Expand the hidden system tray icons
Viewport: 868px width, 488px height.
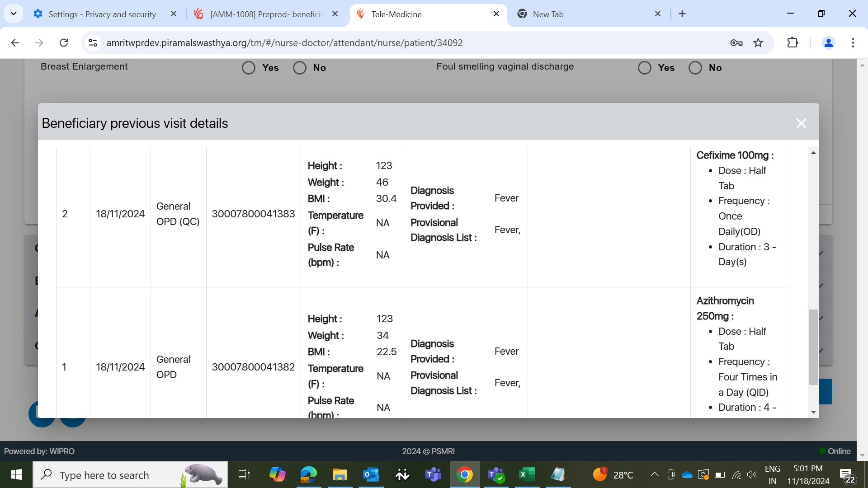(654, 474)
